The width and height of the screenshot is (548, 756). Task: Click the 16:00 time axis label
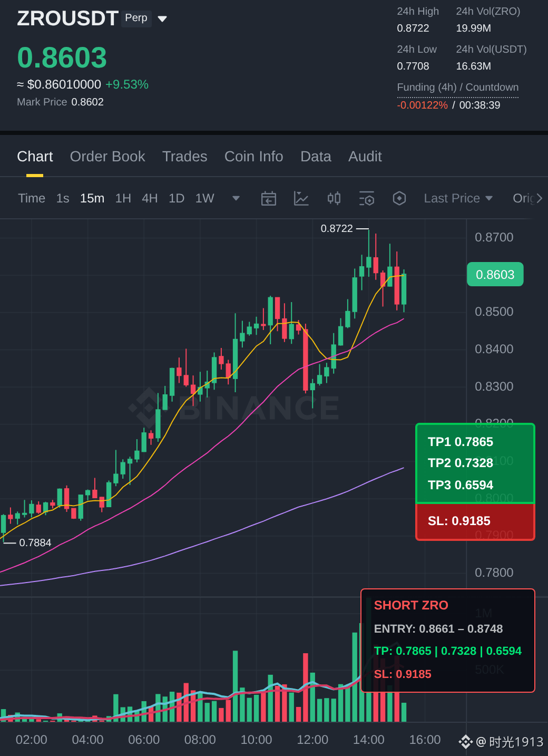click(425, 740)
